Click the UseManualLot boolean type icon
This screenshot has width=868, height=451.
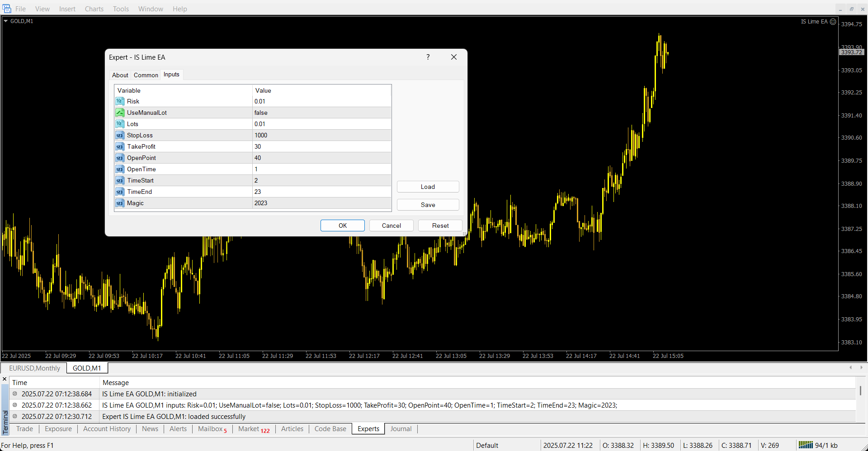119,113
